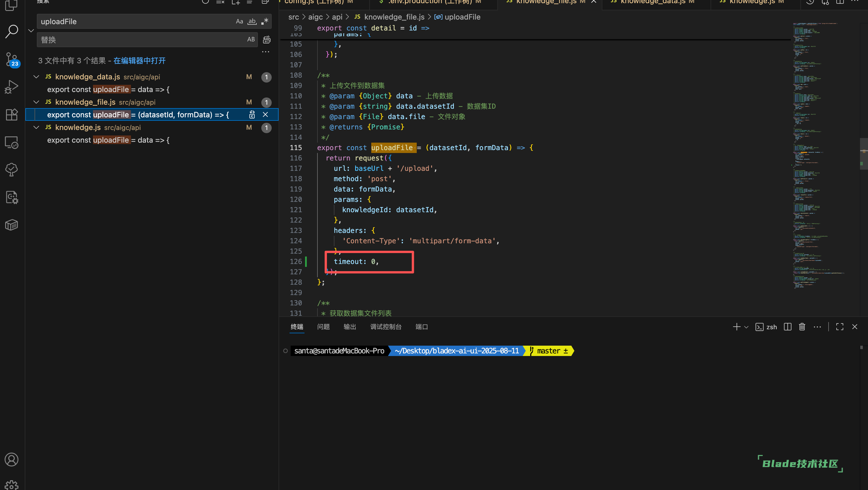Create a new terminal with plus icon
This screenshot has width=868, height=490.
click(x=736, y=327)
